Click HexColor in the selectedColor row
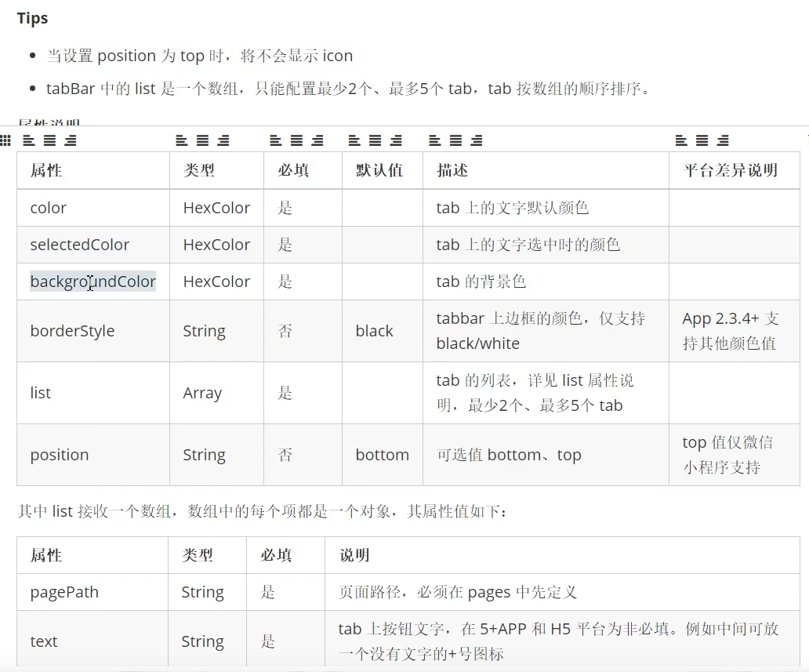 (216, 245)
